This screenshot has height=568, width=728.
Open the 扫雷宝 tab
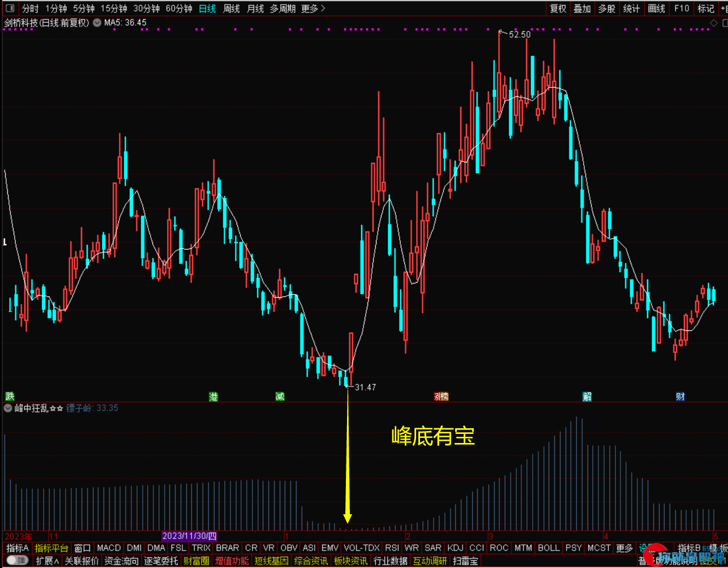pos(465,561)
